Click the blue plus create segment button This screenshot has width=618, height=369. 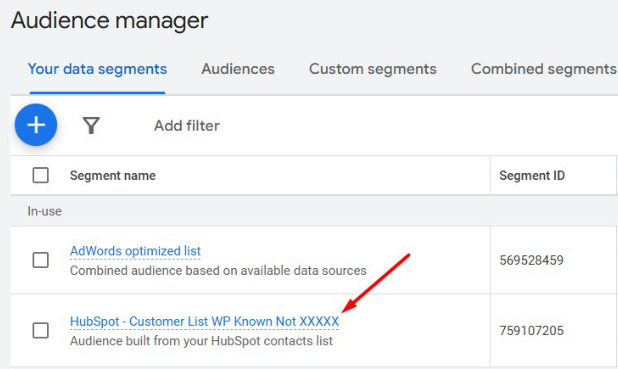[x=36, y=125]
